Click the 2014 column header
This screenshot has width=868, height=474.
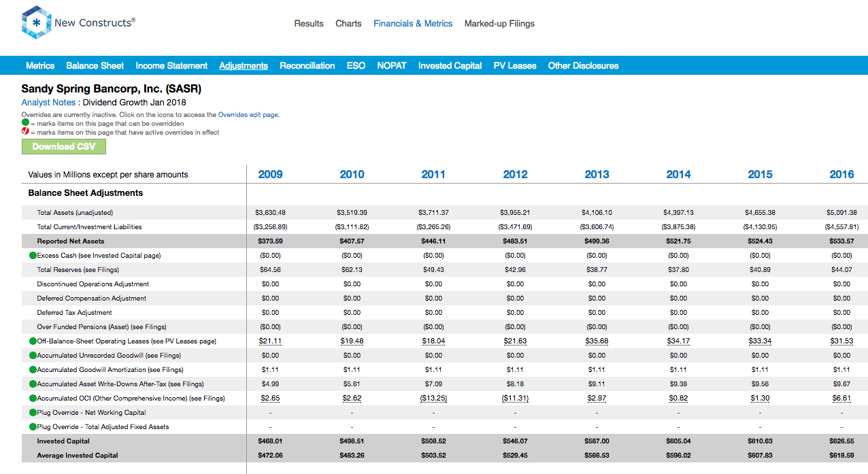[x=678, y=175]
